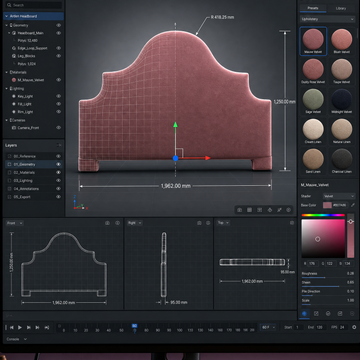Screen dimensions: 360x360
Task: Switch to the Presets tab
Action: [x=313, y=8]
